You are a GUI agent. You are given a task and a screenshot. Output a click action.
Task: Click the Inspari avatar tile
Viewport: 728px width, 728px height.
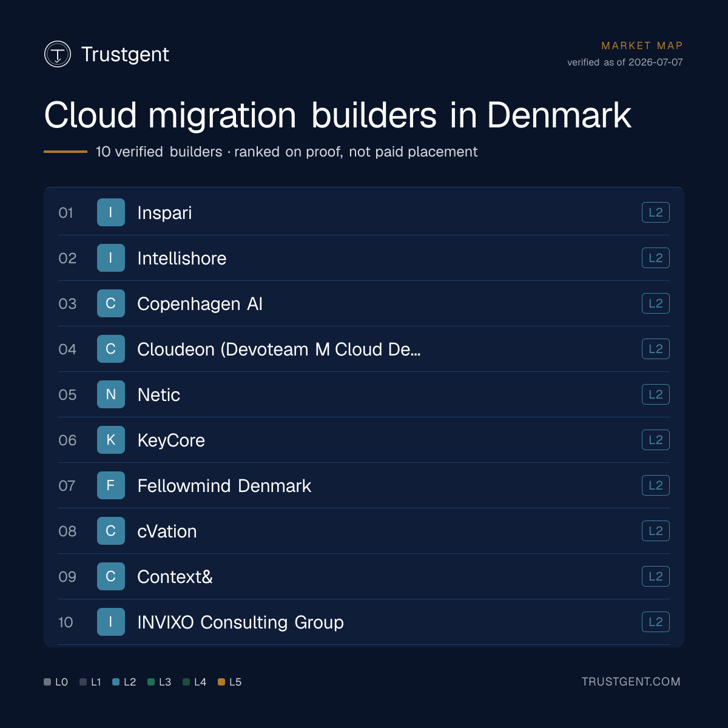coord(111,212)
